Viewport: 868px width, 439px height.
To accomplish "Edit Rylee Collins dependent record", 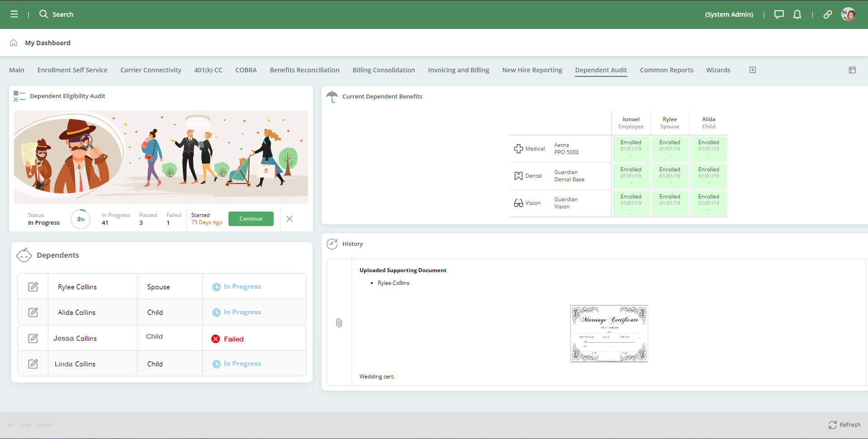I will coord(33,287).
